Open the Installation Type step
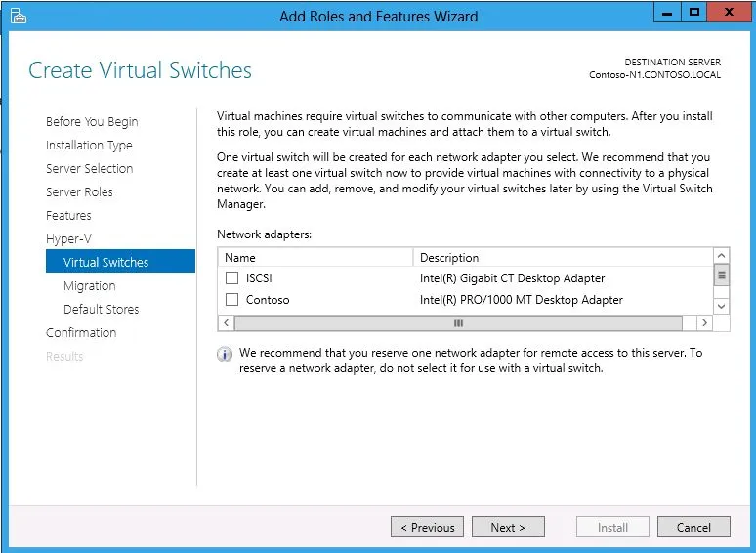The height and width of the screenshot is (553, 756). click(89, 146)
